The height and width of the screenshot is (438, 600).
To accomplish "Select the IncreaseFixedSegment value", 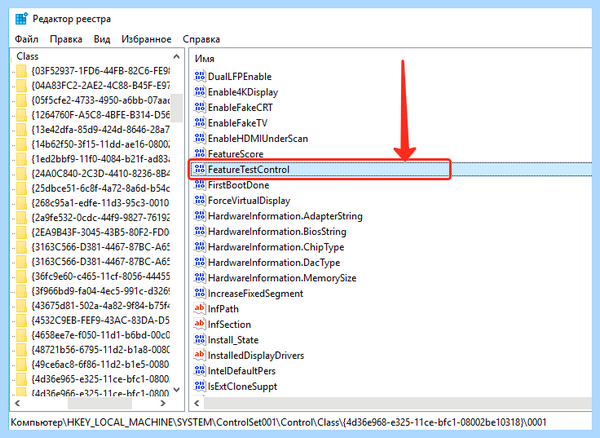I will [x=256, y=293].
